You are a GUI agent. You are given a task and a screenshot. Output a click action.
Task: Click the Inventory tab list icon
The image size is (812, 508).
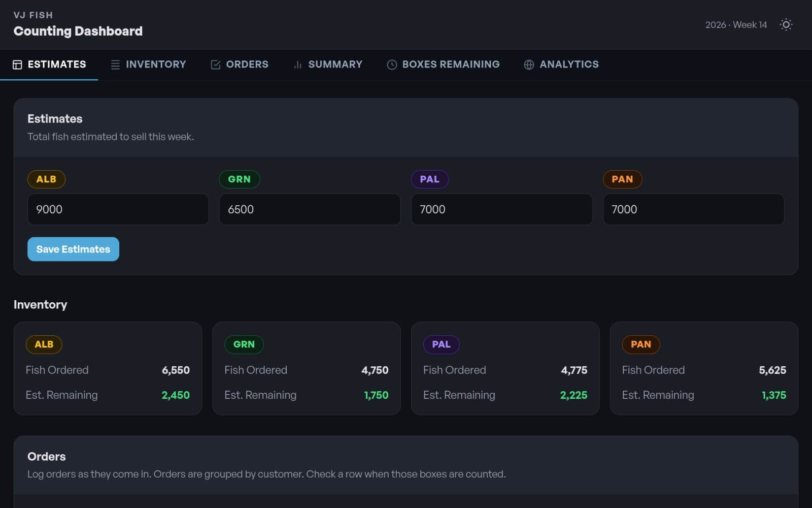click(x=115, y=65)
